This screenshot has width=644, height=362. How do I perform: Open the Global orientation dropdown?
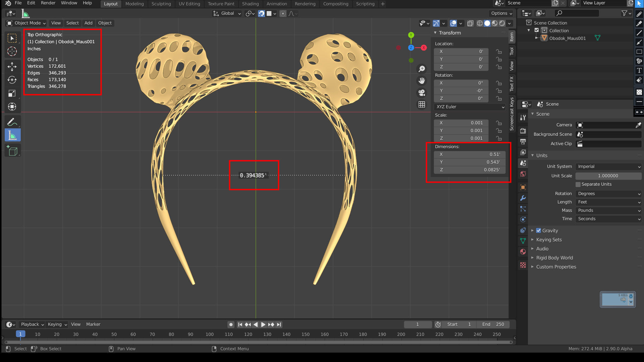pyautogui.click(x=227, y=13)
